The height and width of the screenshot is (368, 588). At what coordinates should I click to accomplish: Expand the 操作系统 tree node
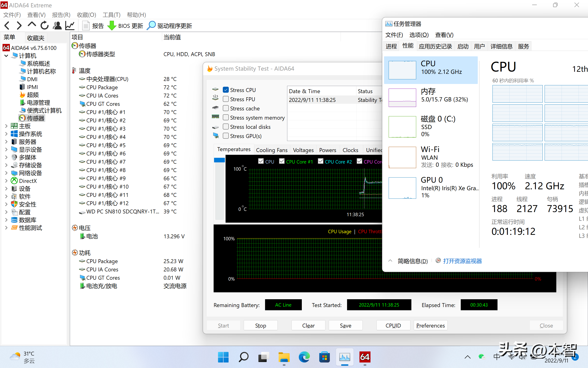[6, 134]
